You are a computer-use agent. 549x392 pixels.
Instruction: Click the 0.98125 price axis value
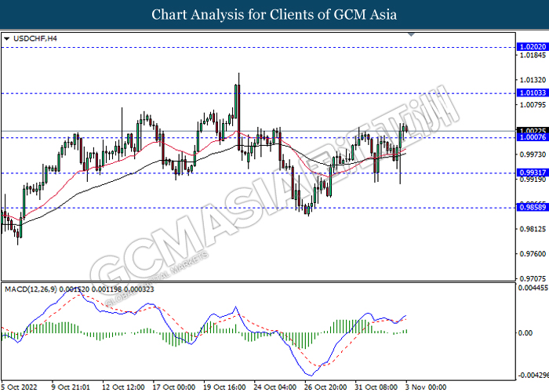pos(533,229)
